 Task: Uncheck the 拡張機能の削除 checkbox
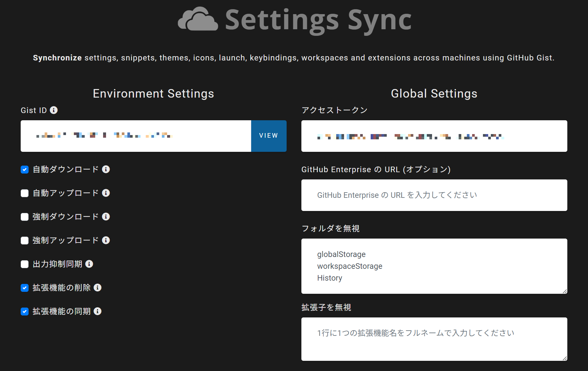click(25, 288)
